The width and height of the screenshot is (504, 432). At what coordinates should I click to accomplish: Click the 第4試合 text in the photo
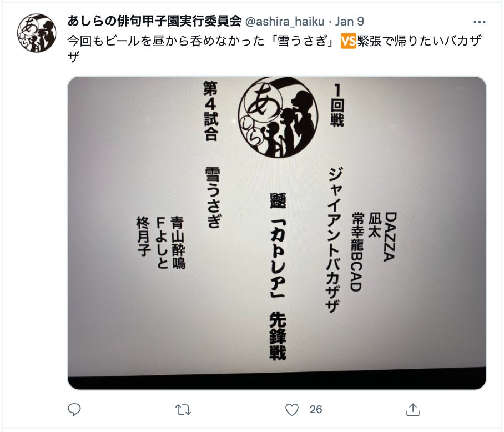pyautogui.click(x=211, y=111)
